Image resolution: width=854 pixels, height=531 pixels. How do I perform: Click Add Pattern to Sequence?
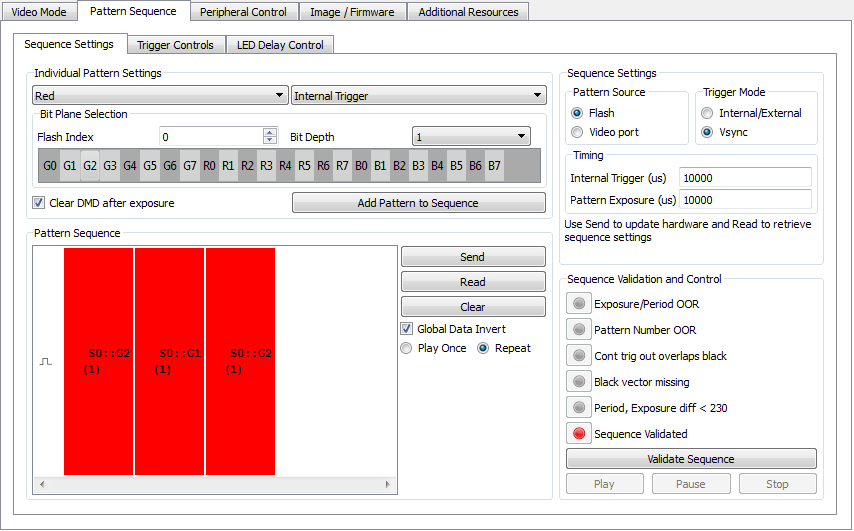click(418, 203)
